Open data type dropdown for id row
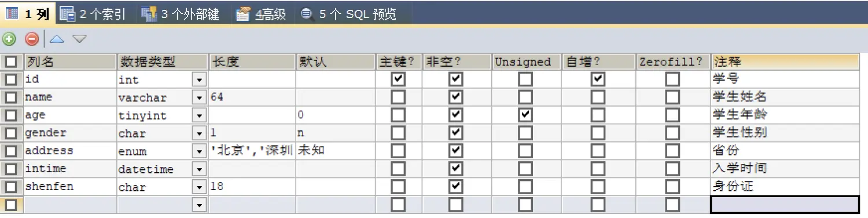Image resolution: width=868 pixels, height=218 pixels. tap(199, 79)
